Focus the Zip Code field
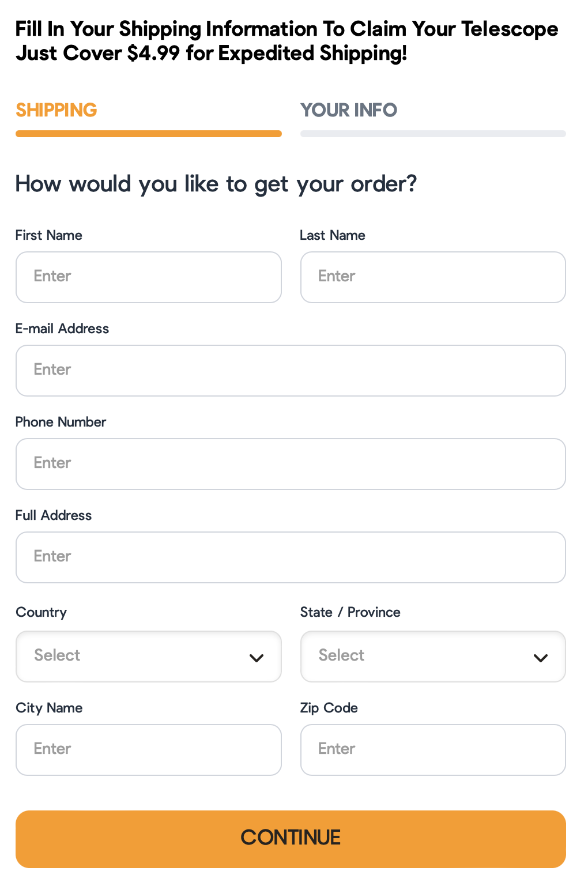 (432, 749)
